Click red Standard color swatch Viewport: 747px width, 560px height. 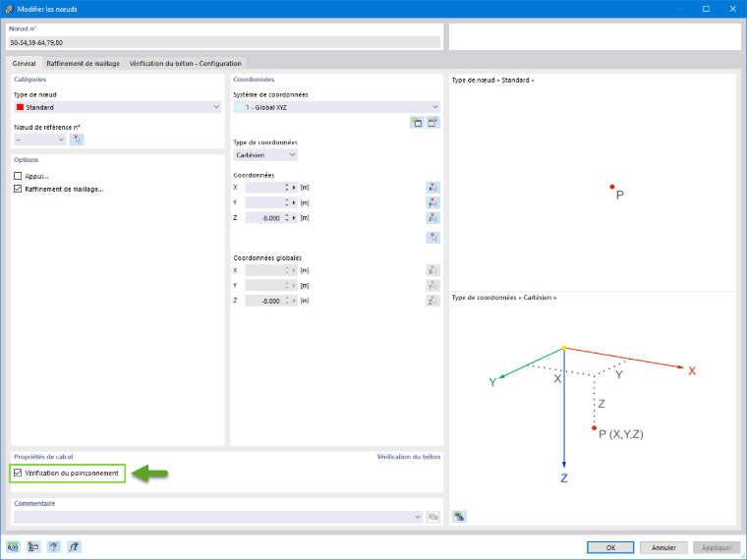coord(20,107)
